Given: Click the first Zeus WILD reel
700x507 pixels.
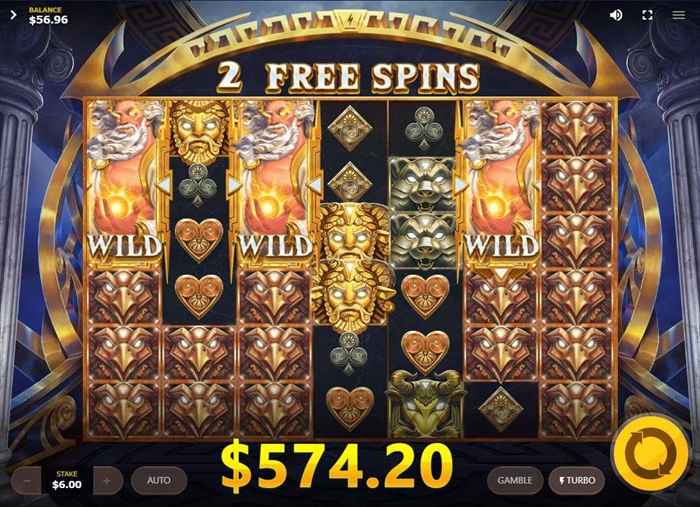Looking at the screenshot, I should point(124,183).
